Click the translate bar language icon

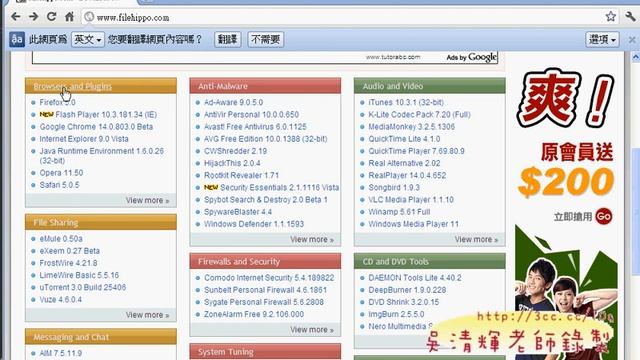[x=17, y=40]
